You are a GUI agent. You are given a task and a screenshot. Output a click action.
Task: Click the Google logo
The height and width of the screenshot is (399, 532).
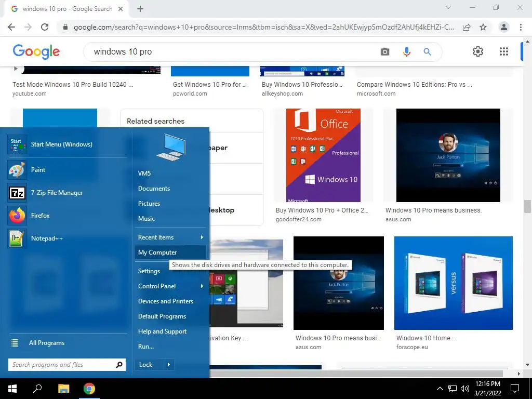click(x=36, y=52)
